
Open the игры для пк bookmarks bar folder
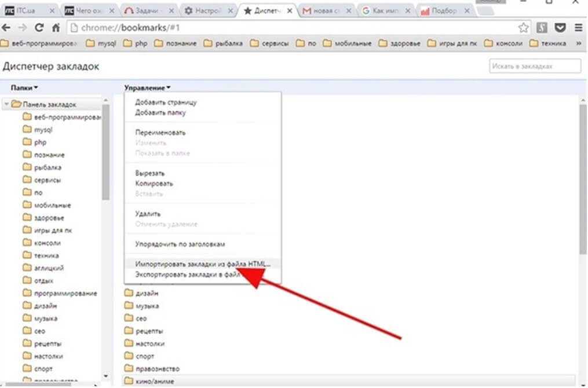coord(452,43)
